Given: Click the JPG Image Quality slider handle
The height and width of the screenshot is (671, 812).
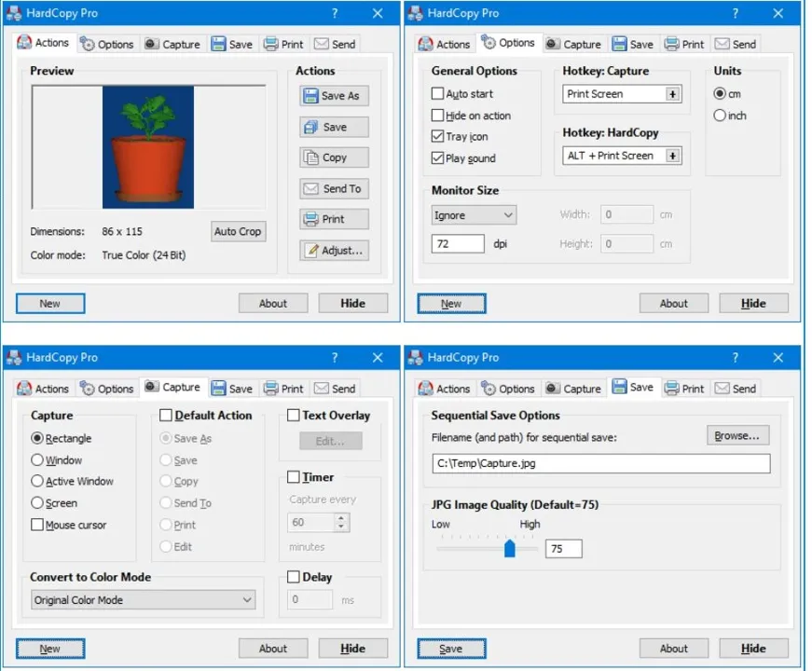Looking at the screenshot, I should coord(510,548).
